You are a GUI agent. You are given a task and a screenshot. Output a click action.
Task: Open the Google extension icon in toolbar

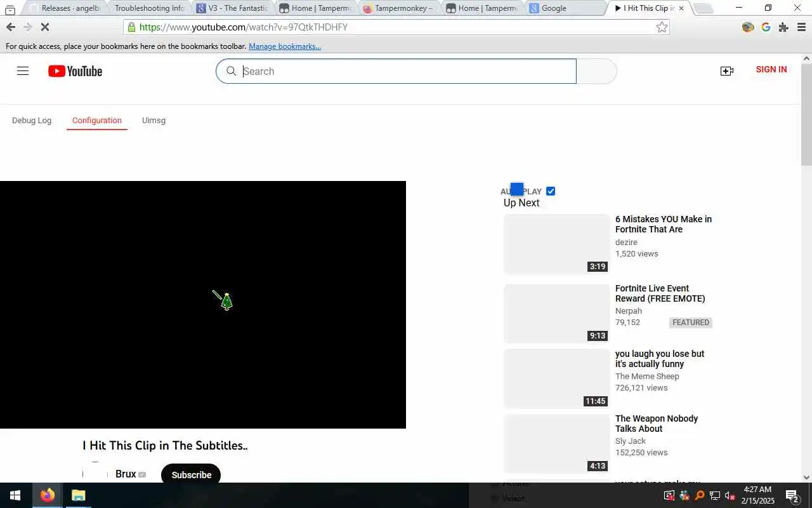pyautogui.click(x=766, y=27)
